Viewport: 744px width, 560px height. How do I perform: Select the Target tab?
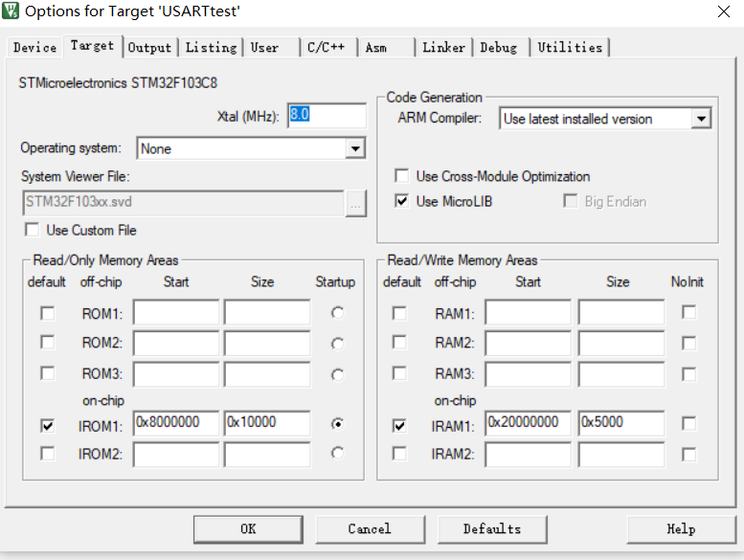93,46
